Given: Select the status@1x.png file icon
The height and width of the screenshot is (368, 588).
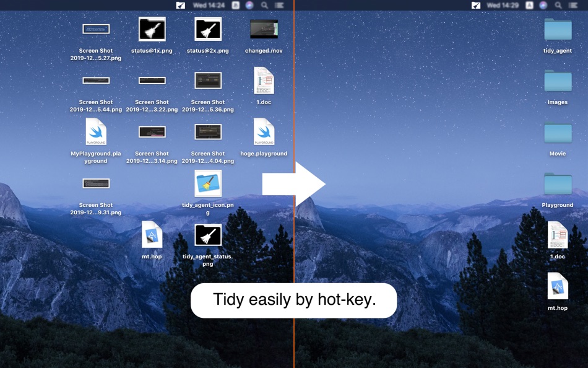Looking at the screenshot, I should [x=152, y=29].
